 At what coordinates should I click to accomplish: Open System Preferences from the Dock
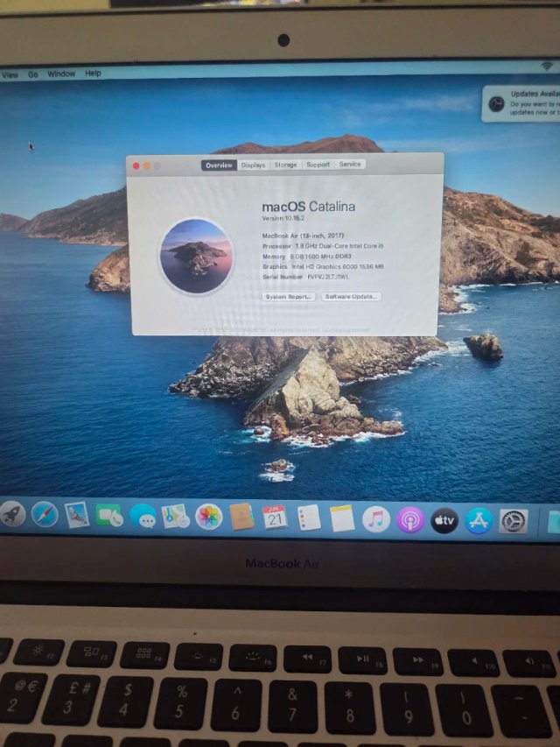click(x=514, y=521)
